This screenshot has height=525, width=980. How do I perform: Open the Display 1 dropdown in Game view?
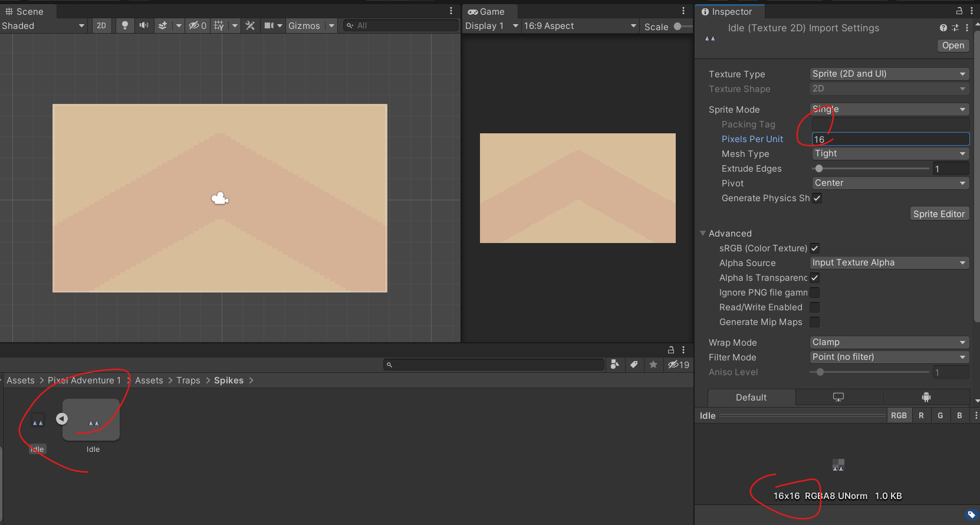click(492, 26)
